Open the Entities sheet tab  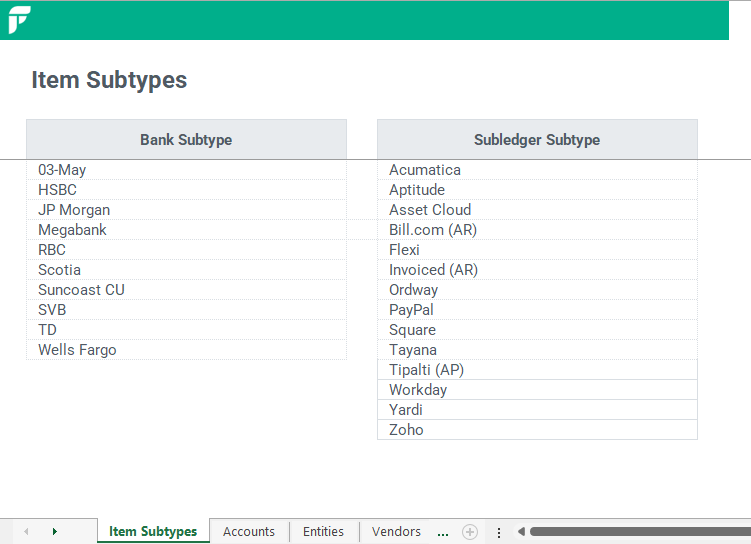point(323,532)
